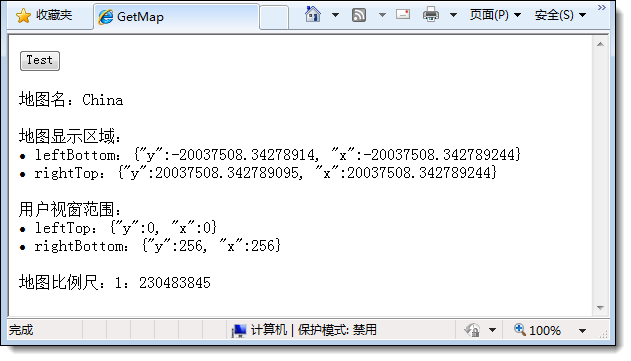631x361 pixels.
Task: Expand the Print dropdown arrow
Action: click(x=454, y=15)
